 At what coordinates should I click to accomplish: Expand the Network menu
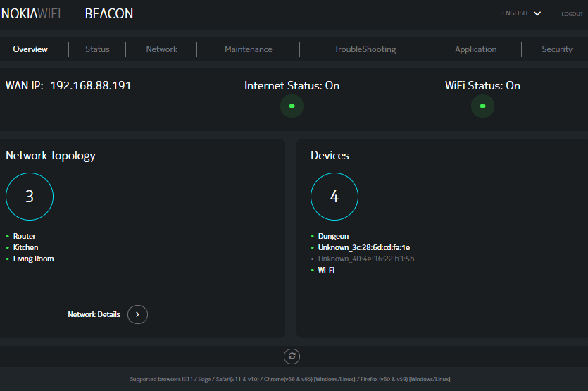tap(161, 49)
